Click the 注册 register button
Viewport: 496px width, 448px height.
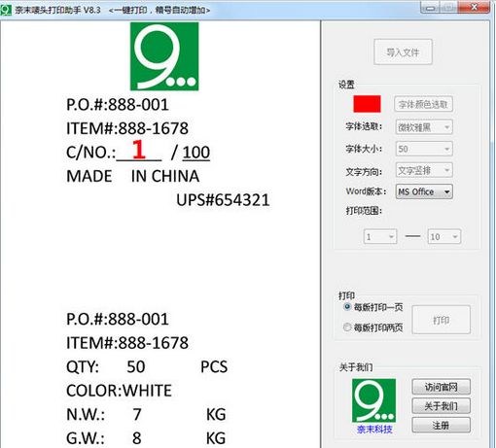point(441,425)
